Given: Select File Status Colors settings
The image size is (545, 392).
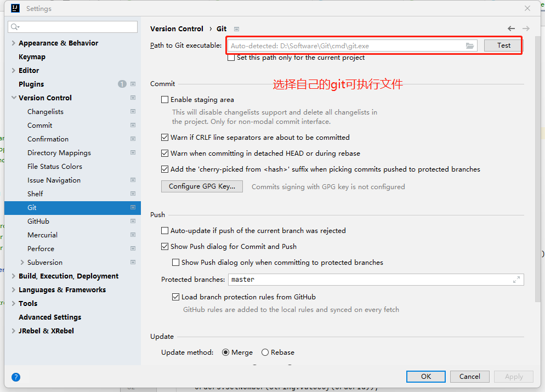Looking at the screenshot, I should point(55,167).
